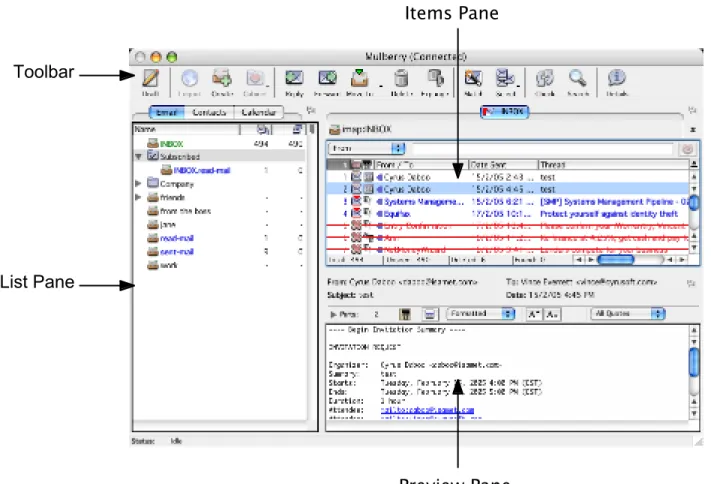Click the items pane horizontal scrollbar thumb
711x484 pixels.
pyautogui.click(x=615, y=260)
